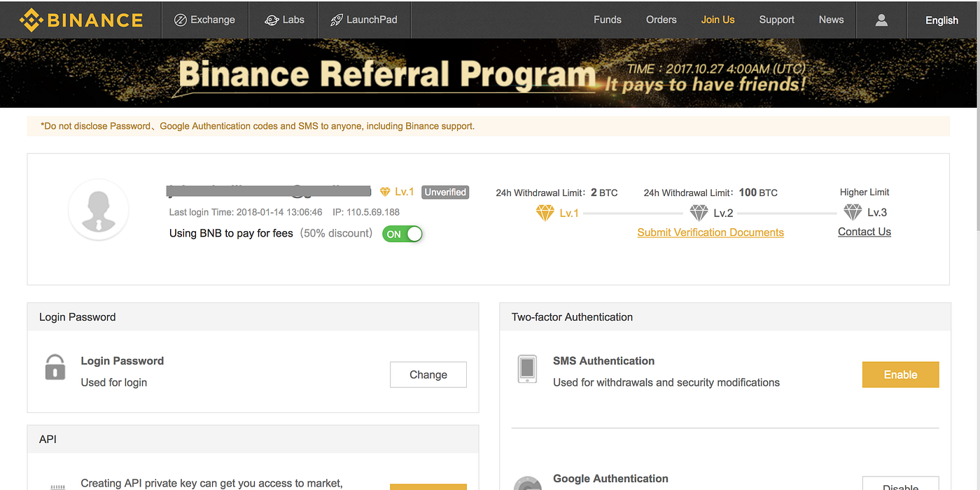Click the security warning notice text
The width and height of the screenshot is (980, 490).
point(258,126)
